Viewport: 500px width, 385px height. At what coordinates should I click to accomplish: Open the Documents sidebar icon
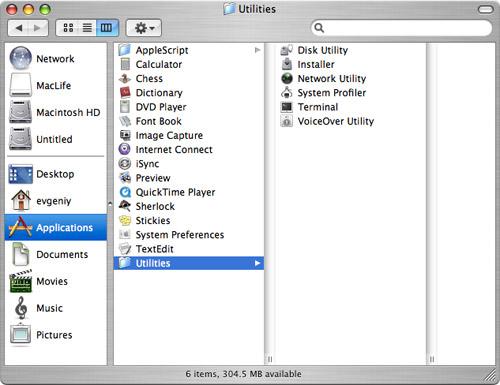tap(21, 254)
